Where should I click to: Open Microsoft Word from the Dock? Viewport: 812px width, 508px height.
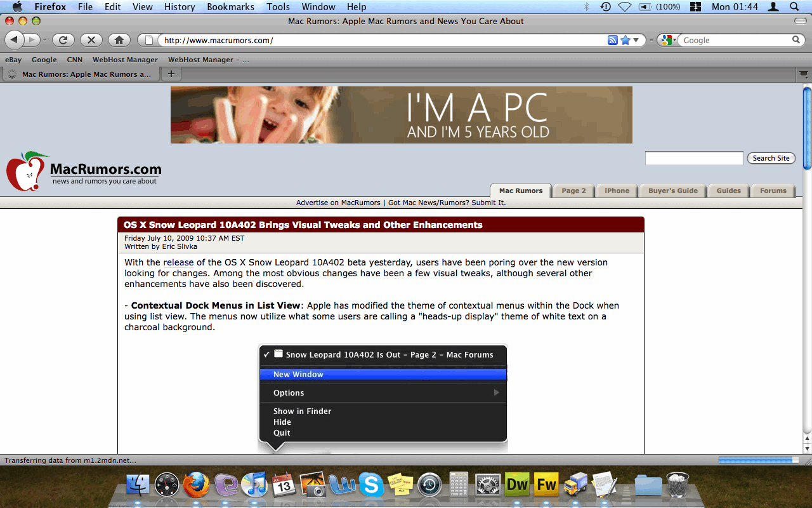point(342,485)
